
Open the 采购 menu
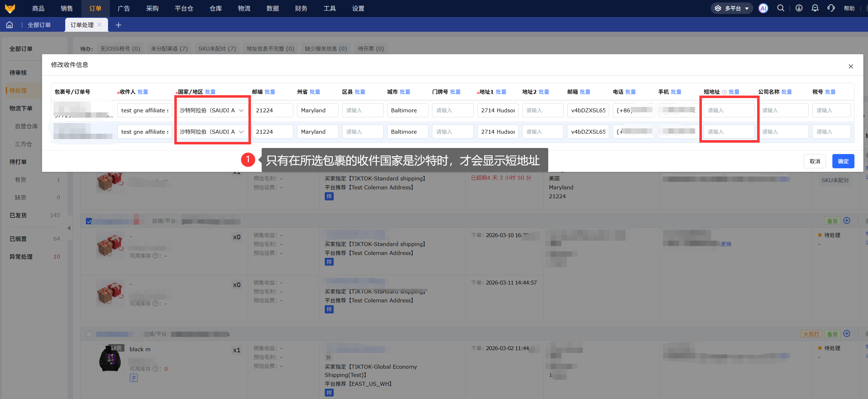click(x=152, y=8)
